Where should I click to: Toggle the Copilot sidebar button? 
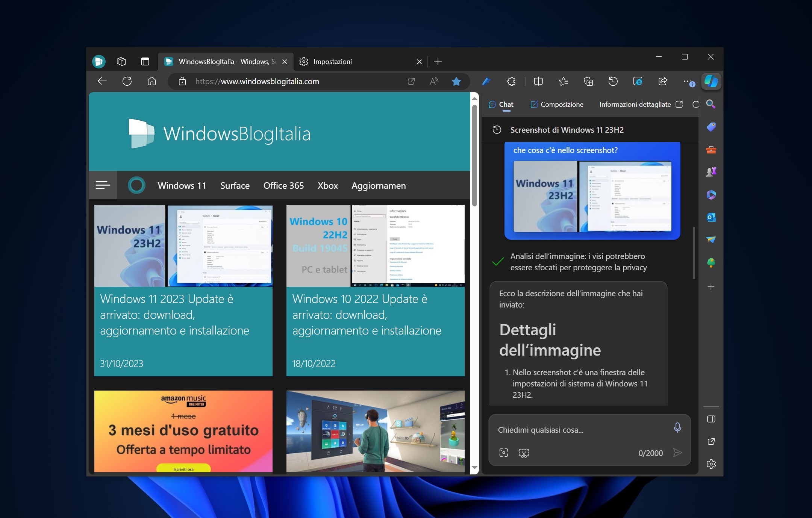(x=711, y=81)
